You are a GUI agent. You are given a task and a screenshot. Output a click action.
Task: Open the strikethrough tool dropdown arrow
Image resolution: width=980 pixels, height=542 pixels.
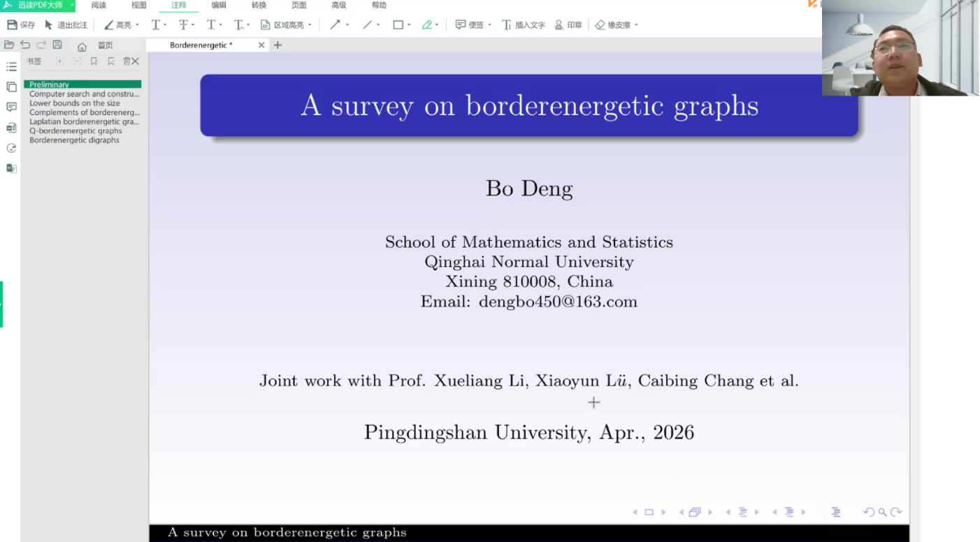[x=193, y=25]
